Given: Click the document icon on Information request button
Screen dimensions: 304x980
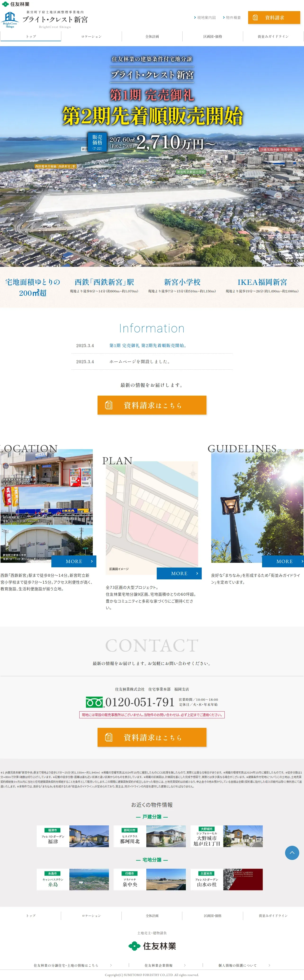Looking at the screenshot, I should click(109, 405).
